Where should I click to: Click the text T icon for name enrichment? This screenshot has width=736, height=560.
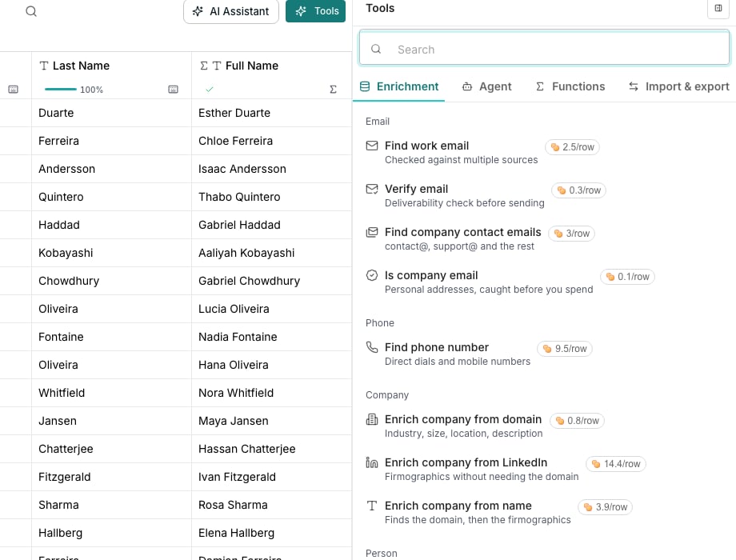coord(372,506)
